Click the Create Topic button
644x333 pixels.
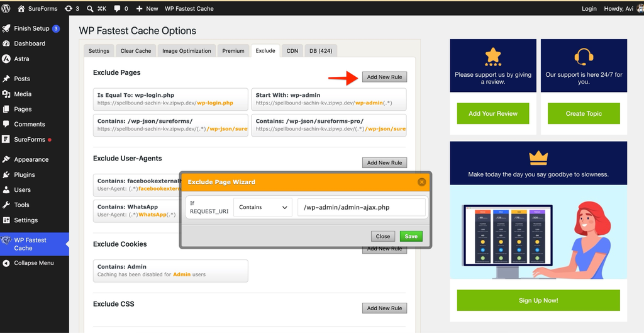(x=584, y=113)
